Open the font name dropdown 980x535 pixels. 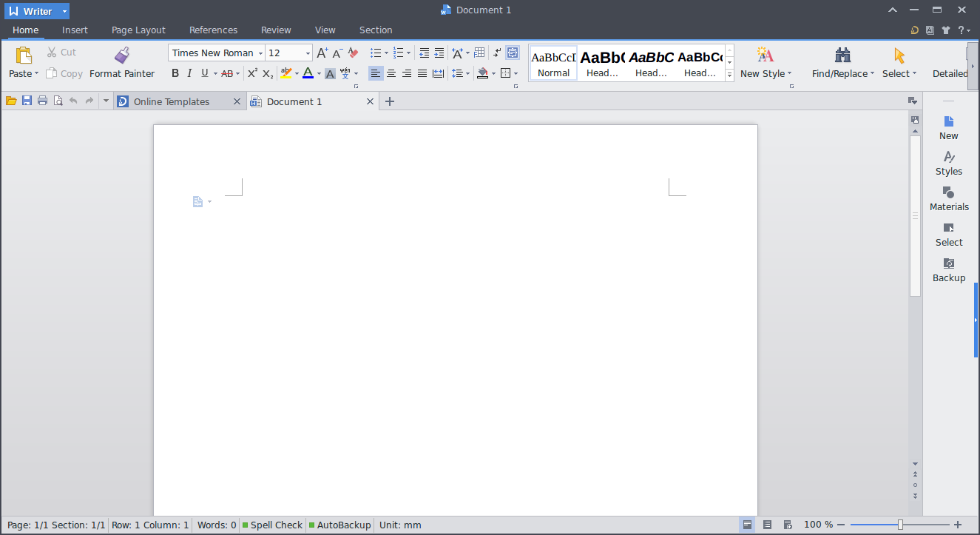260,53
